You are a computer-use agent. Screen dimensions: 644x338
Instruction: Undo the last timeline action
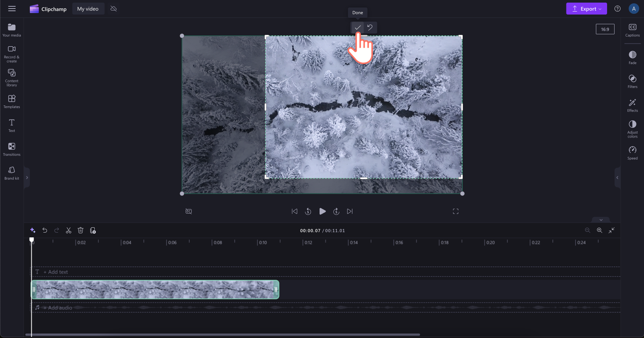click(x=45, y=230)
